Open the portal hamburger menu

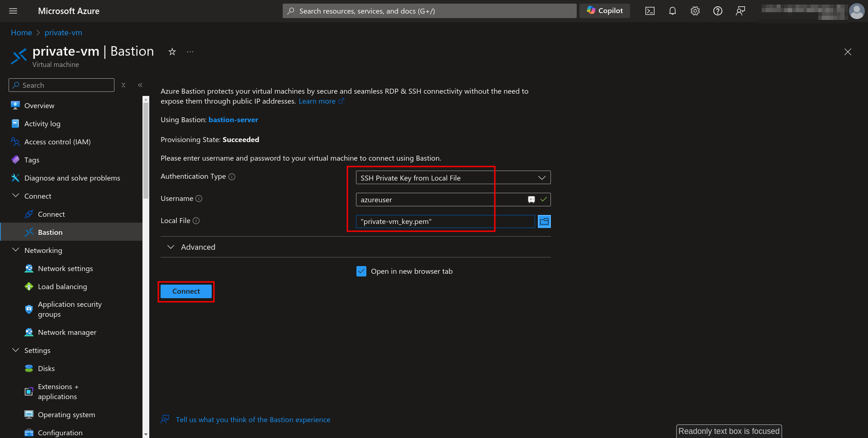click(13, 11)
